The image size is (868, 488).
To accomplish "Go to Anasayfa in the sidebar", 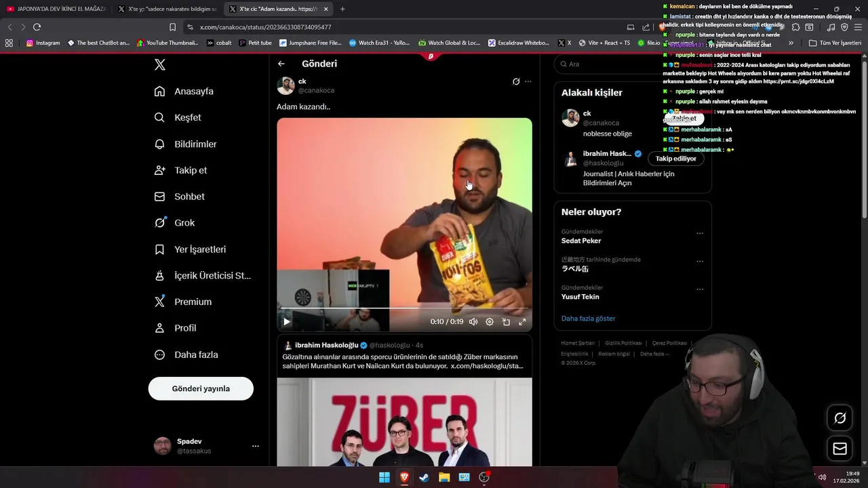I will coord(184,91).
